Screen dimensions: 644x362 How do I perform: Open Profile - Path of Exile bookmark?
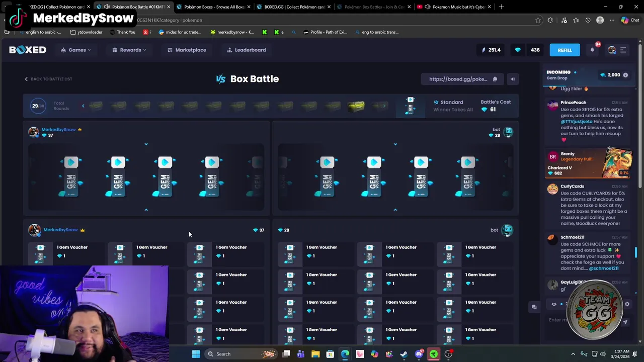(x=325, y=32)
